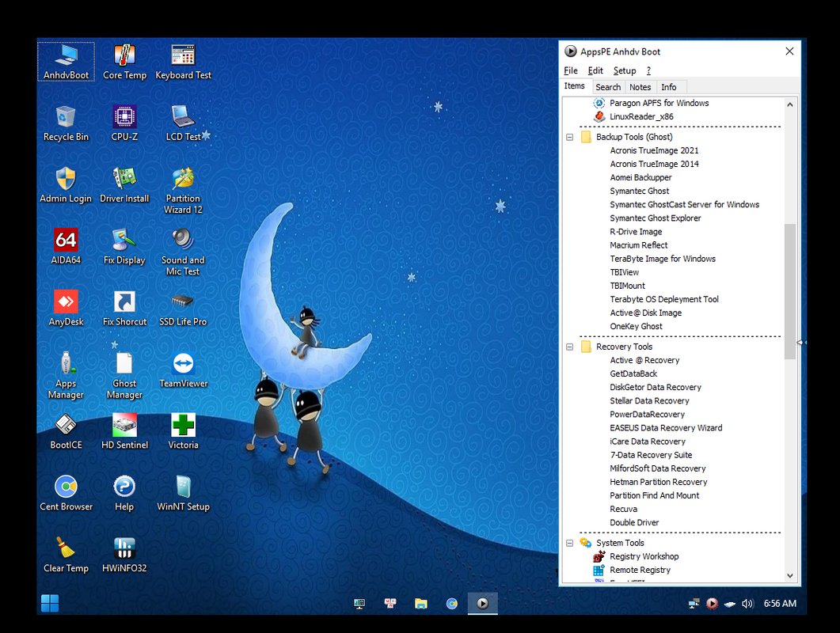840x633 pixels.
Task: Select Symantec Ghost Explorer entry
Action: (x=656, y=218)
